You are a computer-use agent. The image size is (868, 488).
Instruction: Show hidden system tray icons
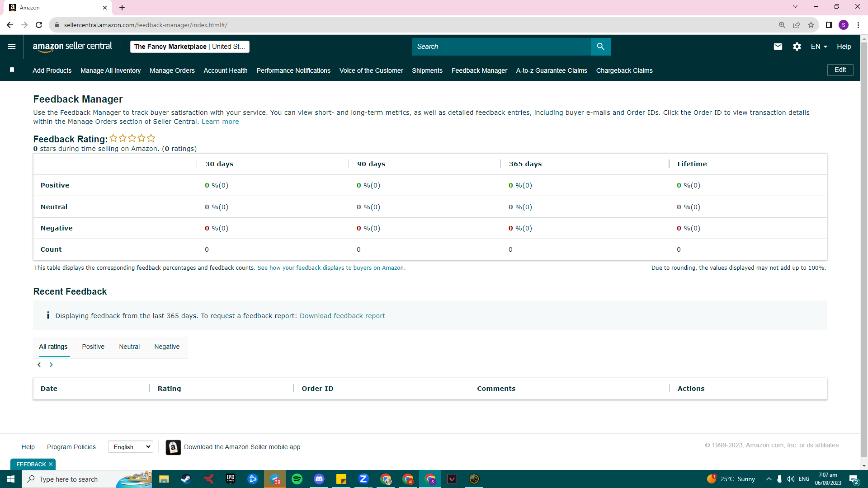pyautogui.click(x=769, y=479)
